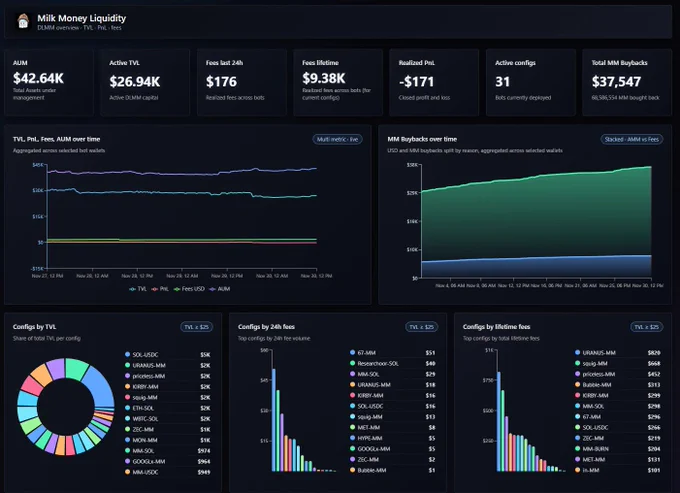
Task: Click the squig-MM $13 row in 24h fees
Action: pyautogui.click(x=392, y=417)
